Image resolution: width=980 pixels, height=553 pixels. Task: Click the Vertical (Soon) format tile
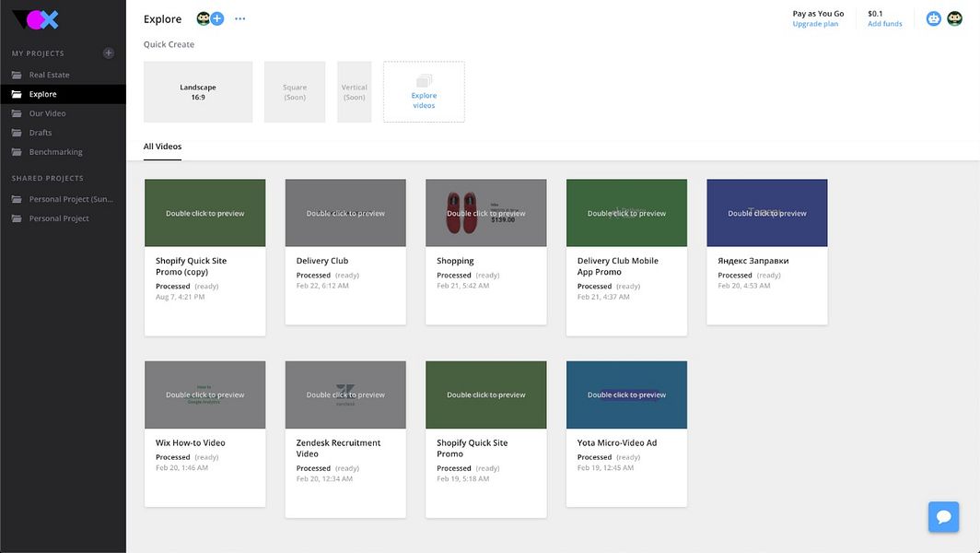(x=355, y=92)
